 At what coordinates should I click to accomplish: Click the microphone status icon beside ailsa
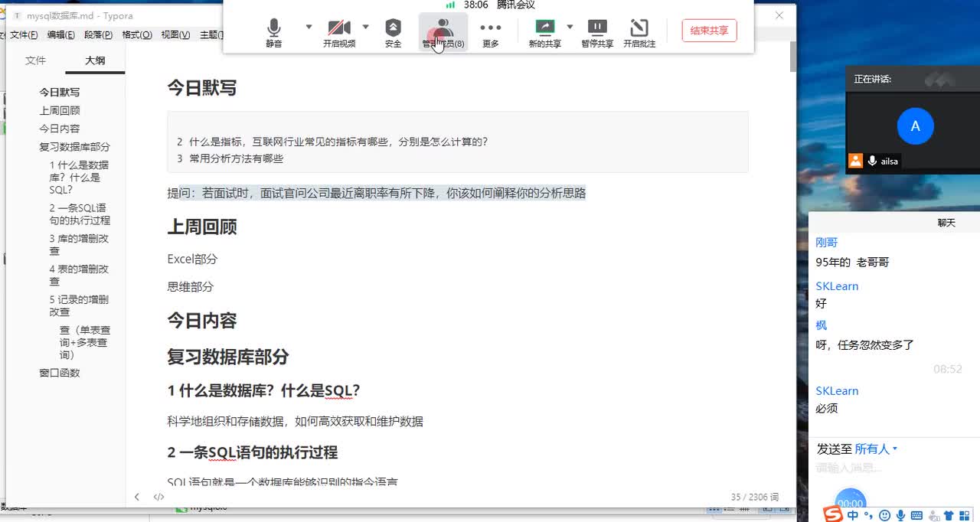pyautogui.click(x=872, y=161)
